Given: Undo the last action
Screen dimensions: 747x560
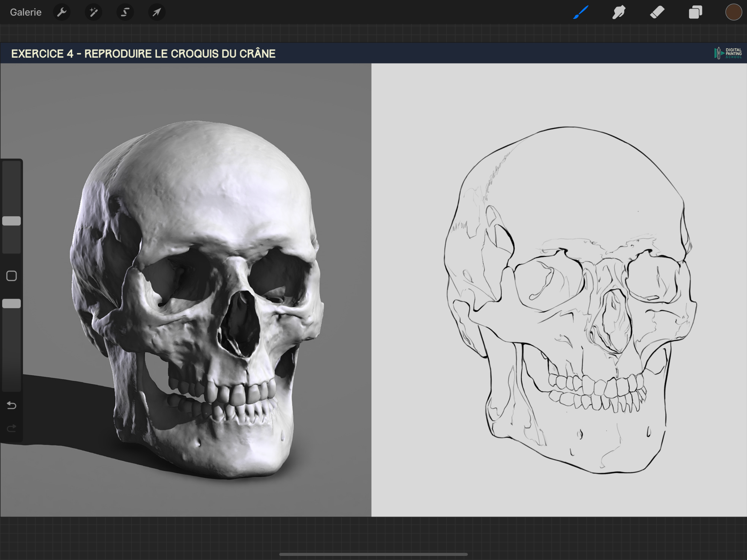Looking at the screenshot, I should 11,405.
